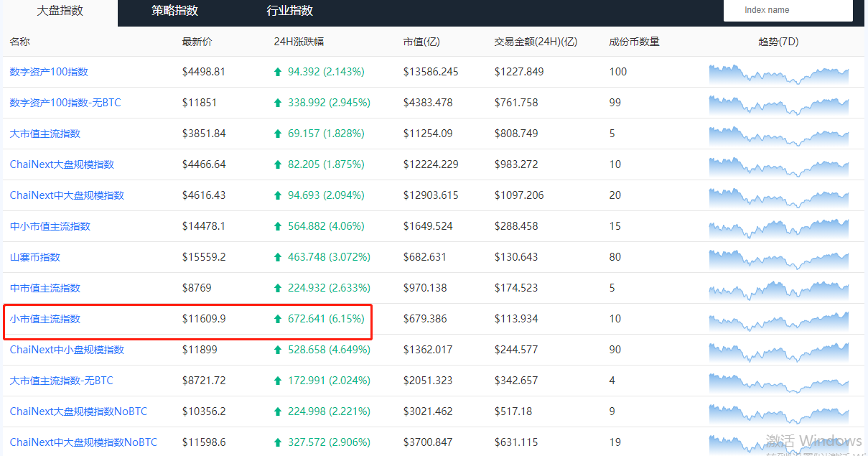This screenshot has width=868, height=456.
Task: Click green up arrow beside 69.157 (1.828%)
Action: tap(278, 134)
